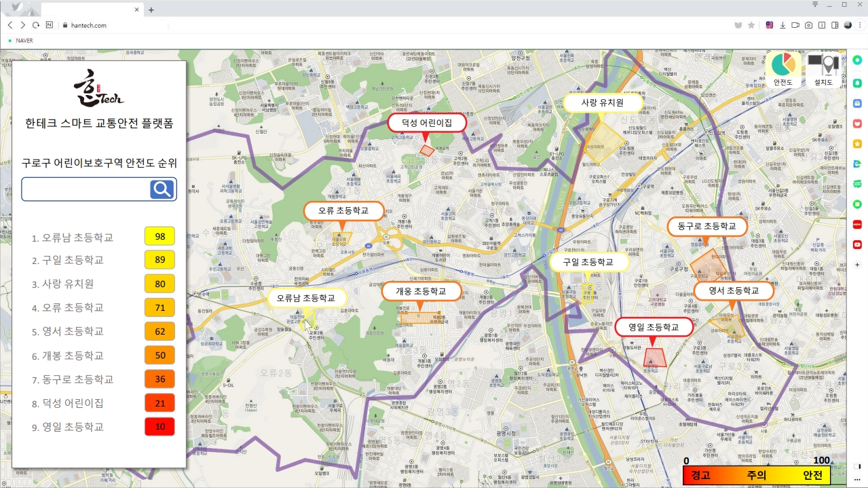Select 덕성 어린이집 in the ranking list
This screenshot has width=868, height=488.
point(73,403)
